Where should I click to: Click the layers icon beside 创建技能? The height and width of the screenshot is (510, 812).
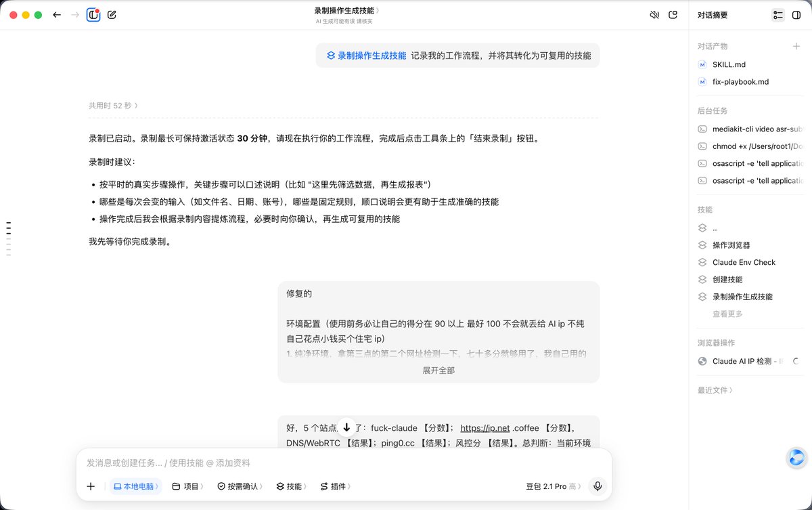(x=702, y=280)
